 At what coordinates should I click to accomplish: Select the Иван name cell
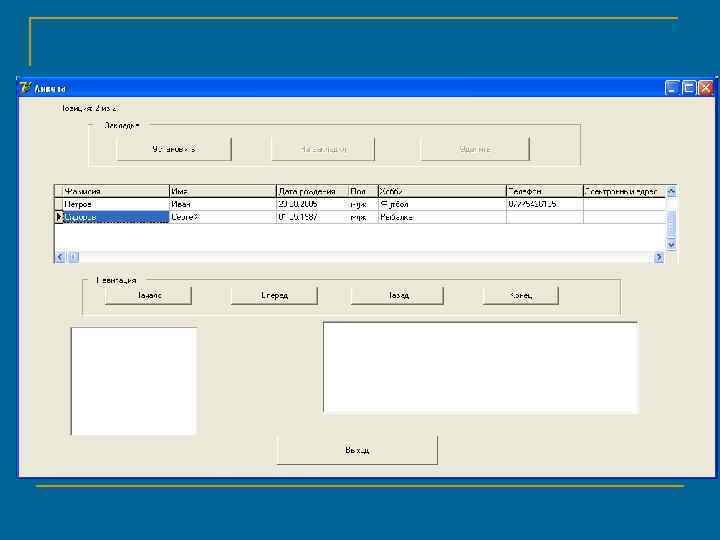(223, 204)
